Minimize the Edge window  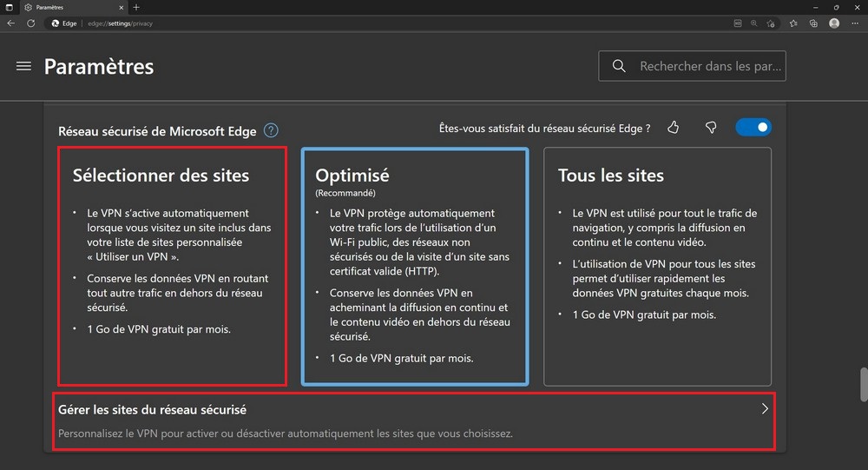[815, 7]
